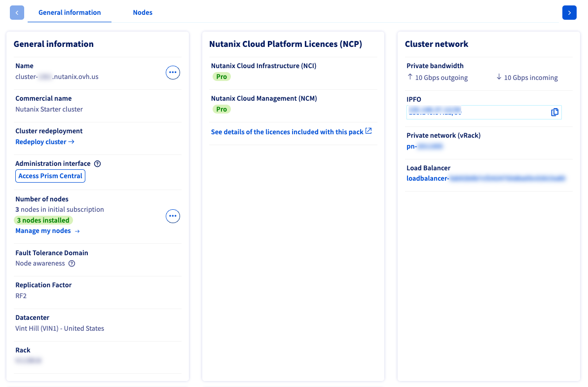The height and width of the screenshot is (387, 588).
Task: Click Manage my nodes link
Action: coord(48,231)
